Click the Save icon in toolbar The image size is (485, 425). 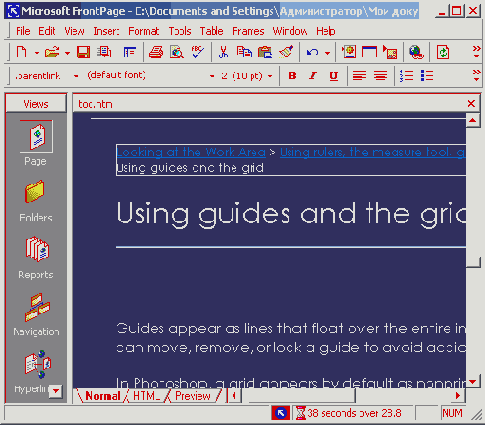(x=83, y=52)
